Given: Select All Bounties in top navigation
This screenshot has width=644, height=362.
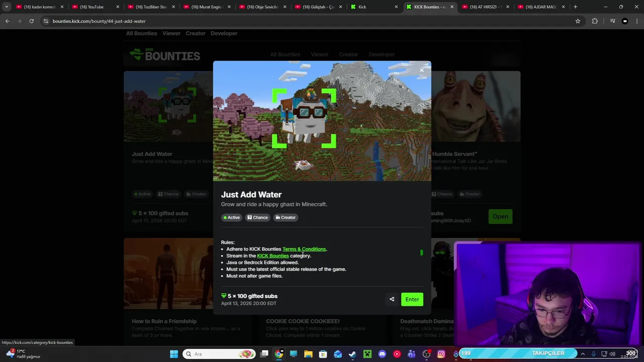Looking at the screenshot, I should 141,33.
